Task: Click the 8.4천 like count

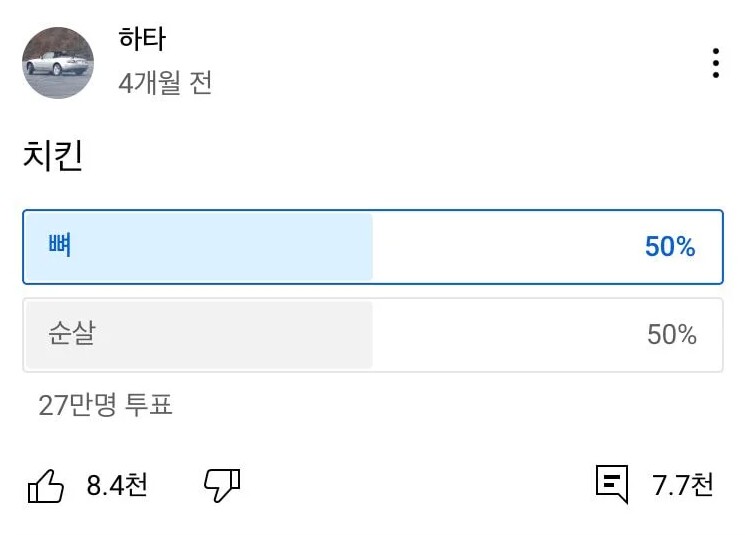Action: pos(117,486)
